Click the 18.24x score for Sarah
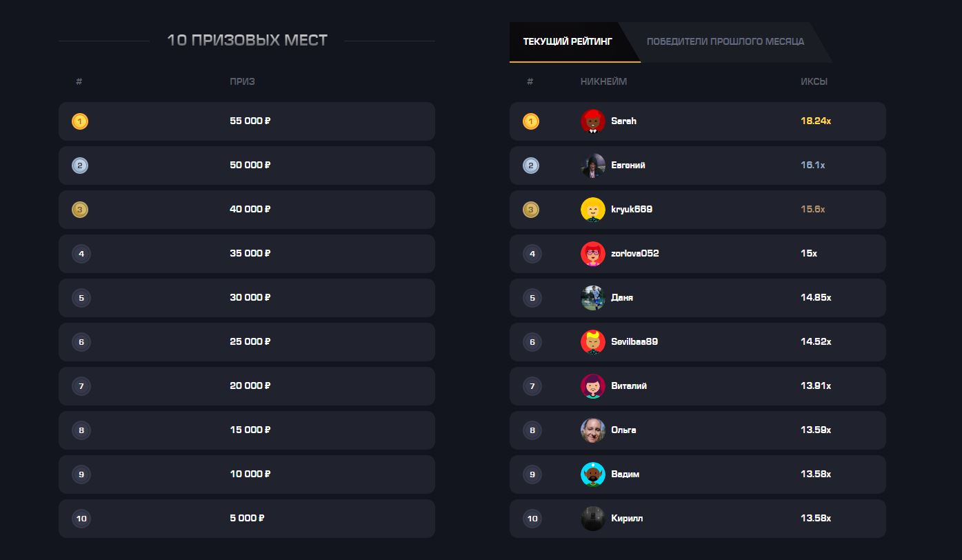The image size is (962, 560). coord(816,121)
